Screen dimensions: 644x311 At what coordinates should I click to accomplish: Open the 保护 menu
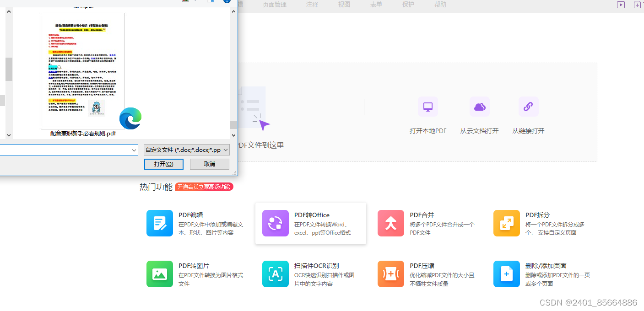[408, 5]
